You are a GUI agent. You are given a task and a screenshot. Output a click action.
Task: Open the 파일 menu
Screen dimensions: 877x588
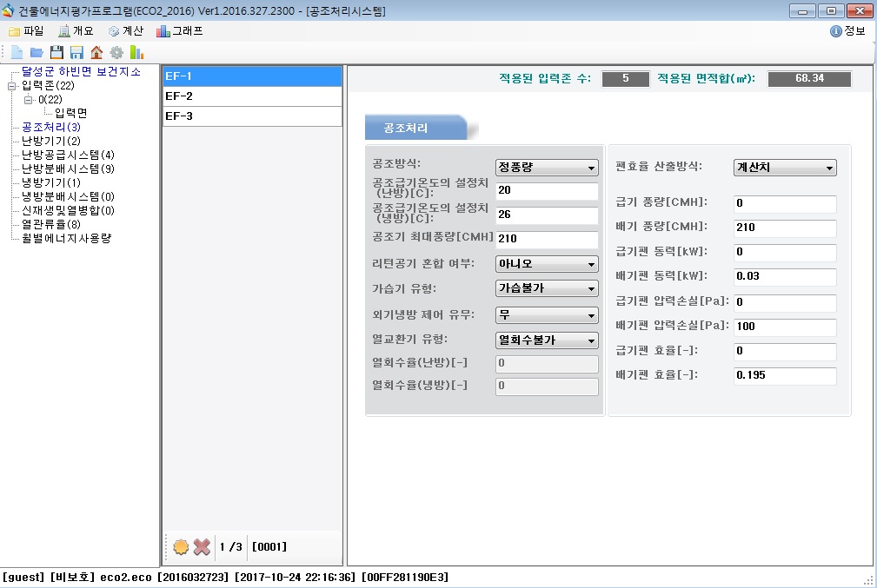pyautogui.click(x=26, y=31)
